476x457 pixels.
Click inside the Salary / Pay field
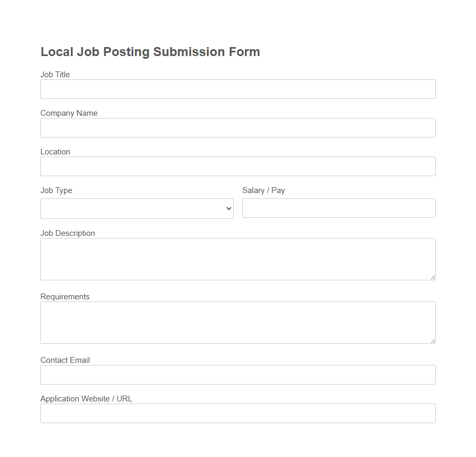(338, 208)
